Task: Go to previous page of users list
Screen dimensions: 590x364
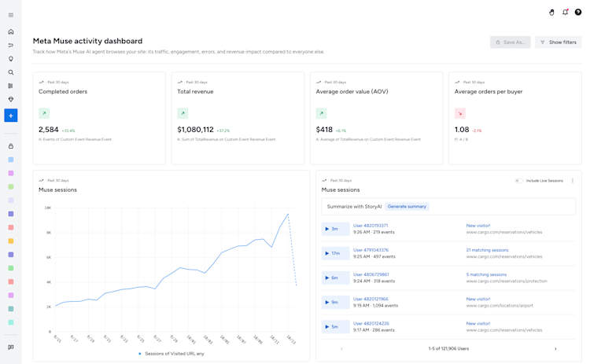Action: coord(341,348)
